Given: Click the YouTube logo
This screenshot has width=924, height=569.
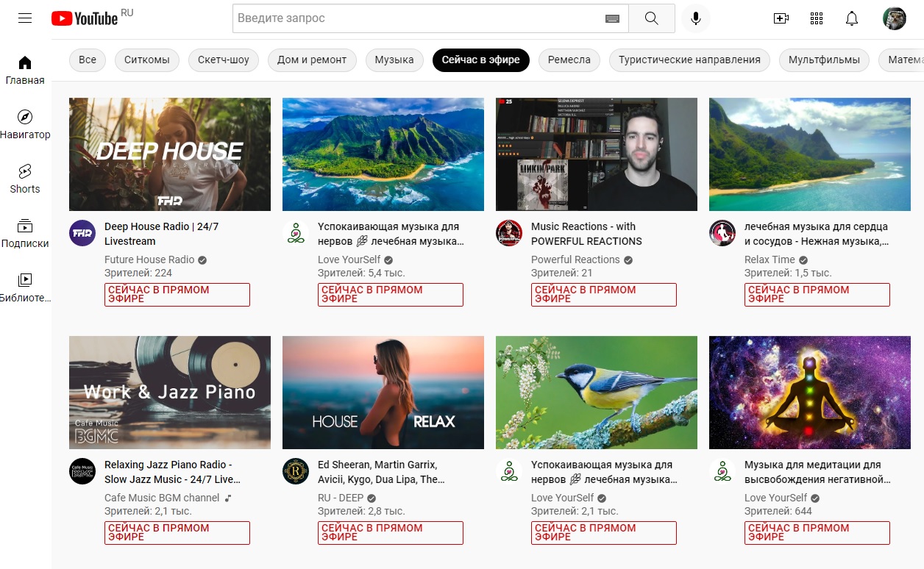Looking at the screenshot, I should (85, 18).
